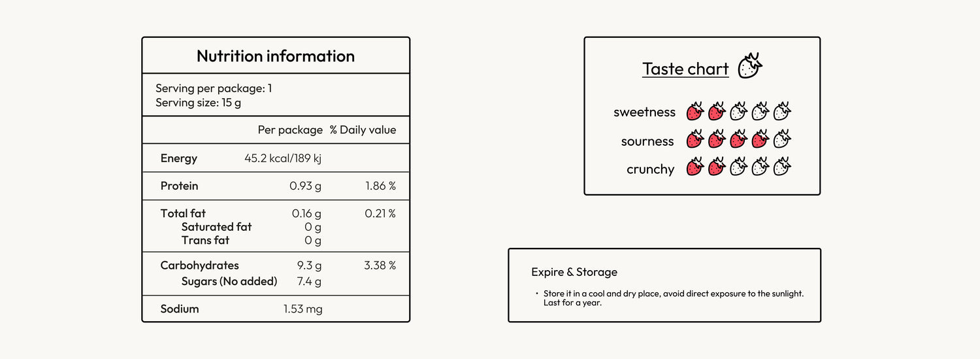Click the Taste chart heading

point(685,69)
